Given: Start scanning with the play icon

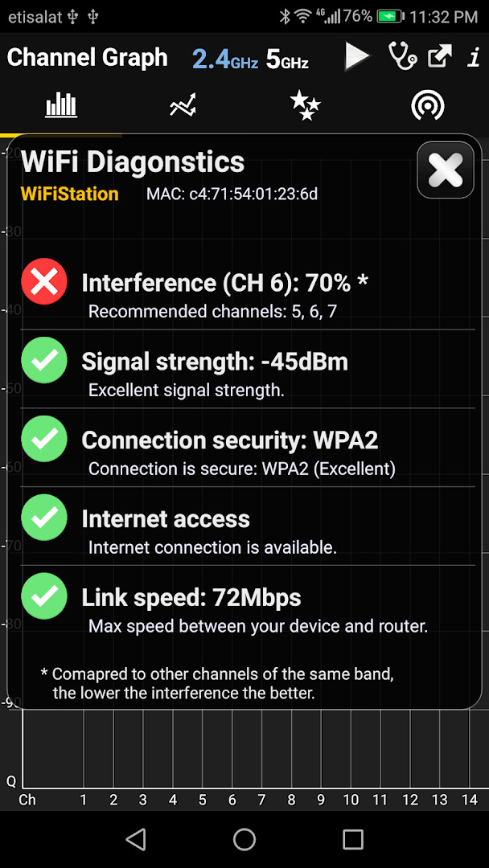Looking at the screenshot, I should click(356, 56).
